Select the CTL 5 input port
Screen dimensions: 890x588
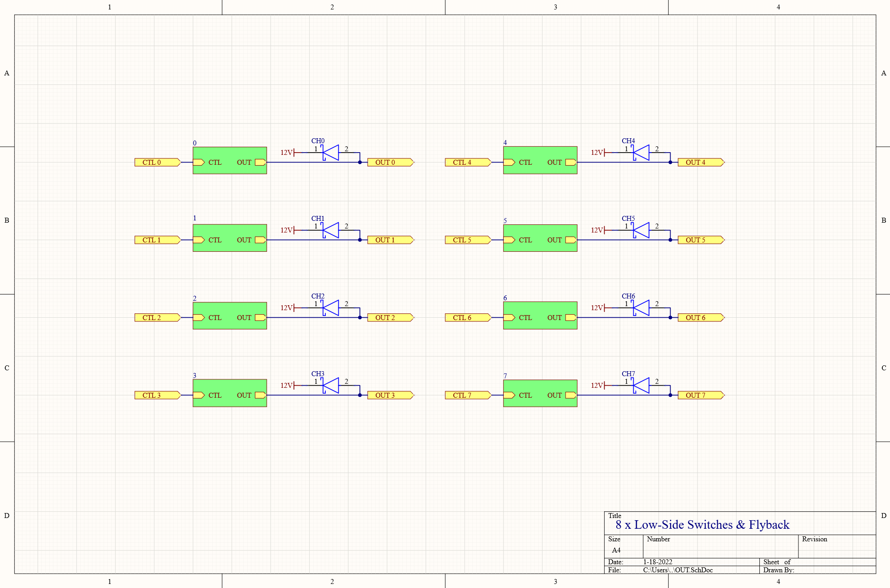tap(467, 240)
